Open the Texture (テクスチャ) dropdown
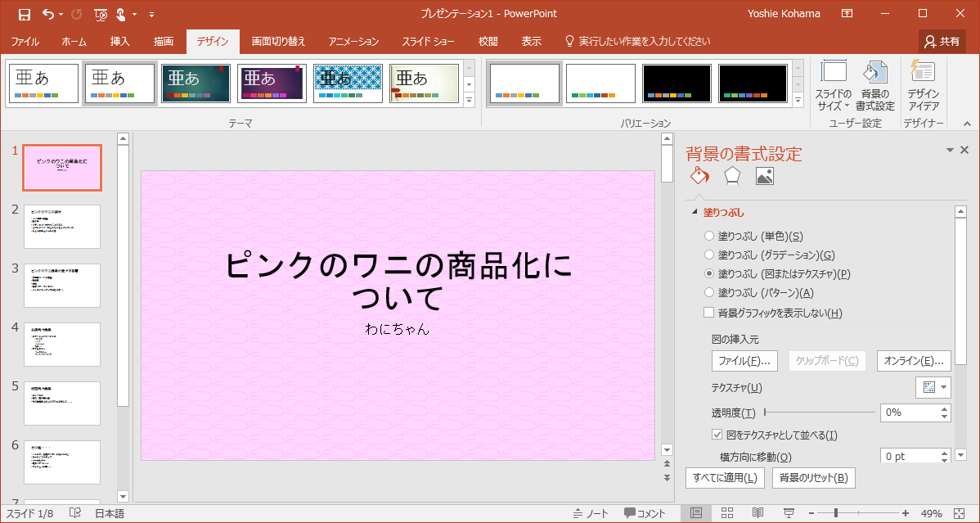Viewport: 980px width, 523px height. [933, 387]
